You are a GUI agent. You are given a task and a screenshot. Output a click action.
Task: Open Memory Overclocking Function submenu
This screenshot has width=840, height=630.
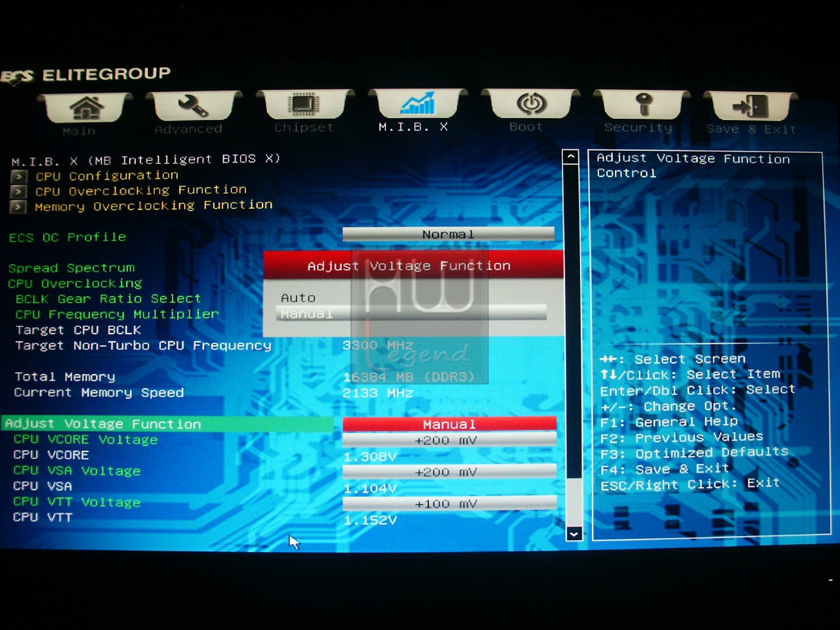coord(154,206)
